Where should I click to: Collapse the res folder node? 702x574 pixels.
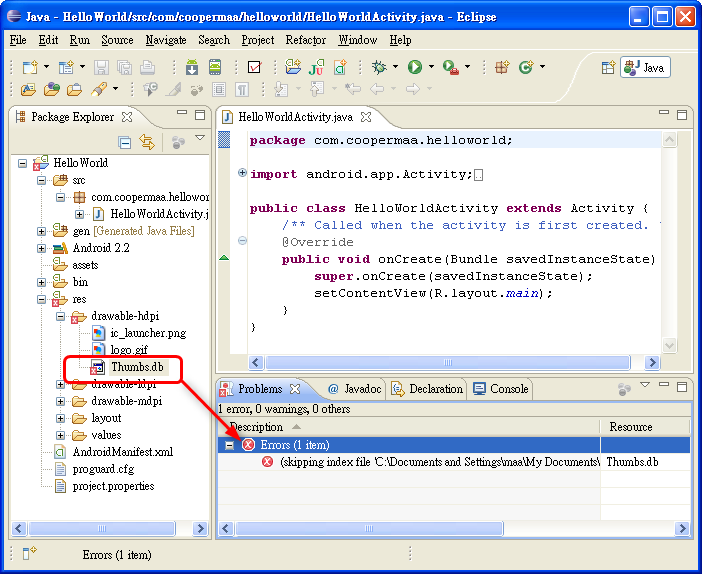click(41, 300)
